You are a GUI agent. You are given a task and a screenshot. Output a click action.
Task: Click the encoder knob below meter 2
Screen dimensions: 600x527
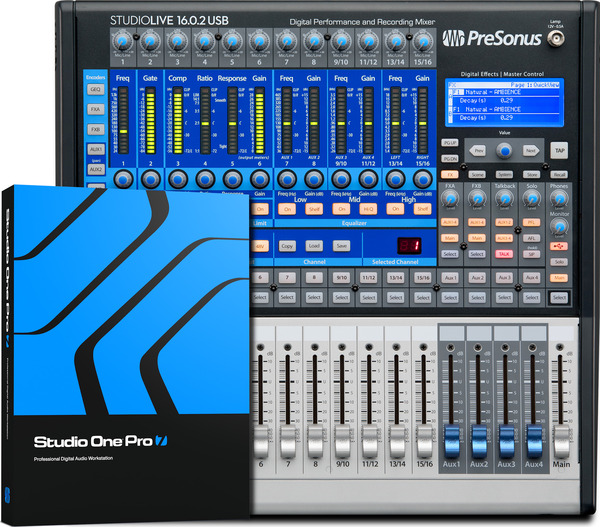pos(150,179)
